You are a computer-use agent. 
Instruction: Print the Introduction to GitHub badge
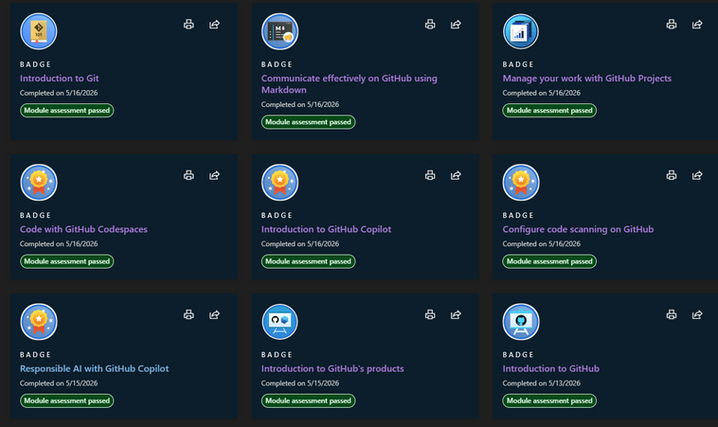[x=671, y=314]
